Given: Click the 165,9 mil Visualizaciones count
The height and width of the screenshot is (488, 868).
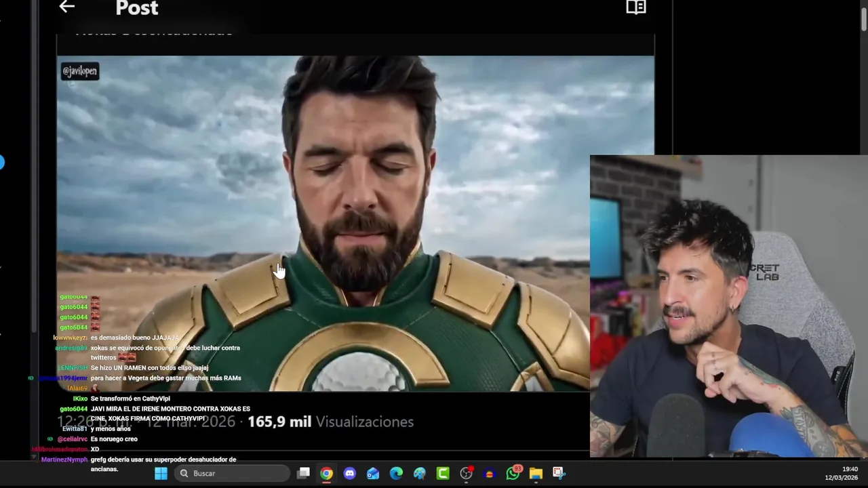Looking at the screenshot, I should pyautogui.click(x=330, y=422).
